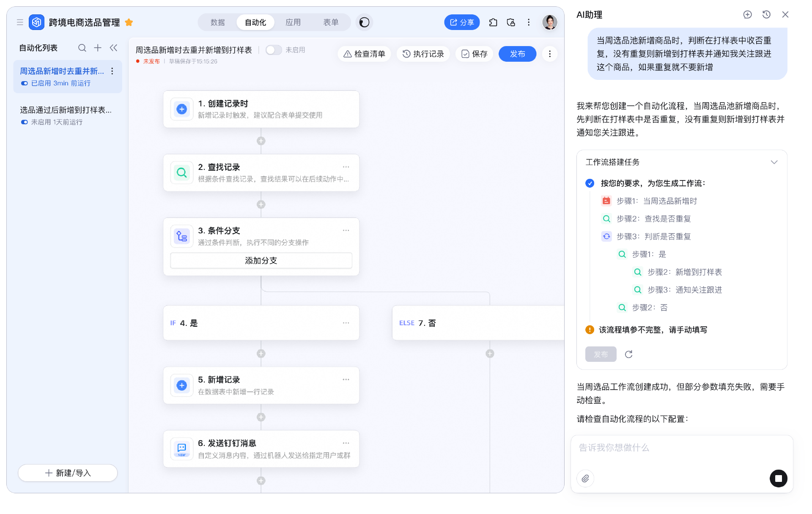Add step below IF 4. 是 branch
Viewport: 812px width, 514px height.
[261, 353]
